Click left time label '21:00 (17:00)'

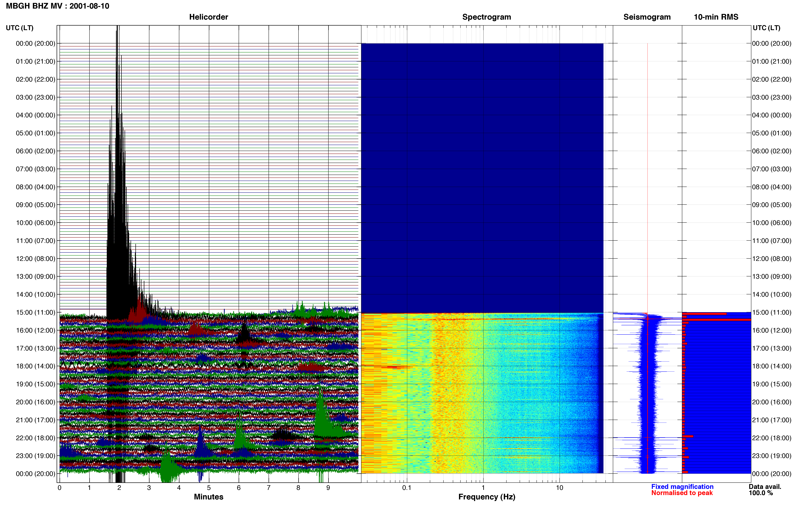click(36, 420)
